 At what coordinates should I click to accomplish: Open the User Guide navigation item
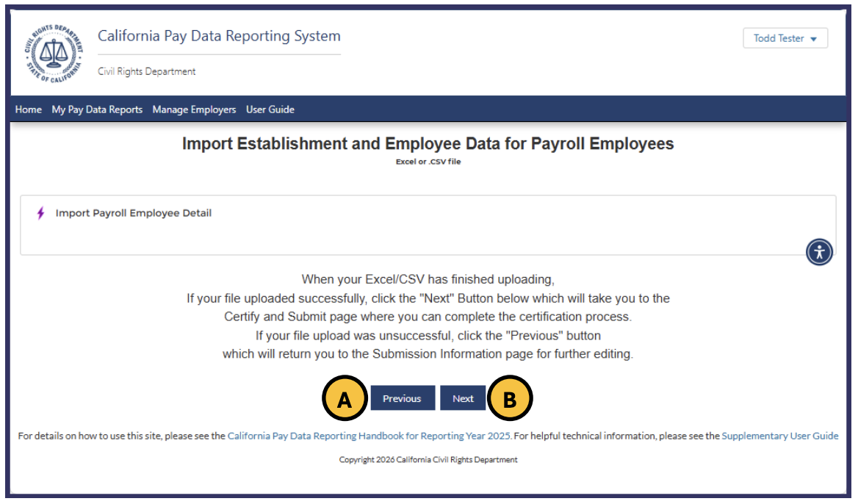[x=269, y=109]
